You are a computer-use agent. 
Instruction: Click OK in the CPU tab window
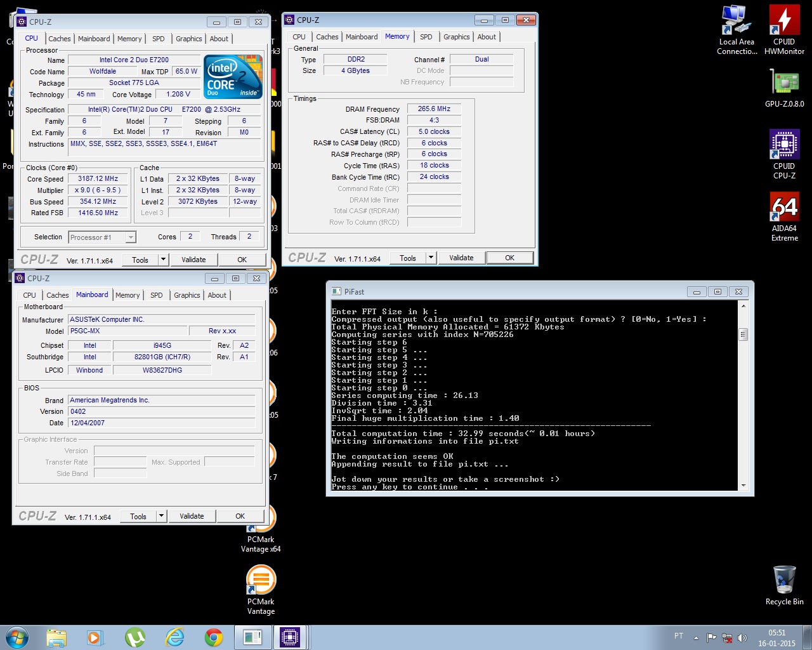point(242,260)
